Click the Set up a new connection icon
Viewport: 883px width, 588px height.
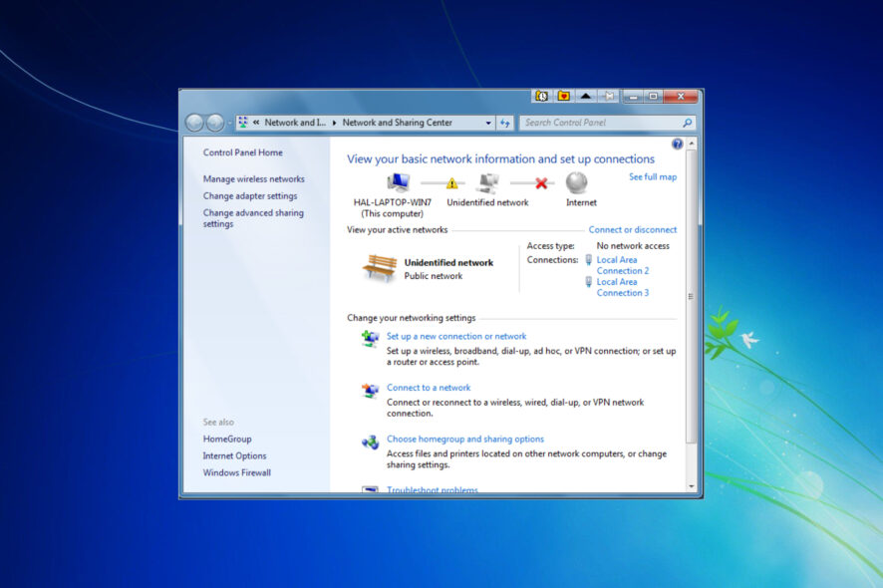click(x=369, y=338)
